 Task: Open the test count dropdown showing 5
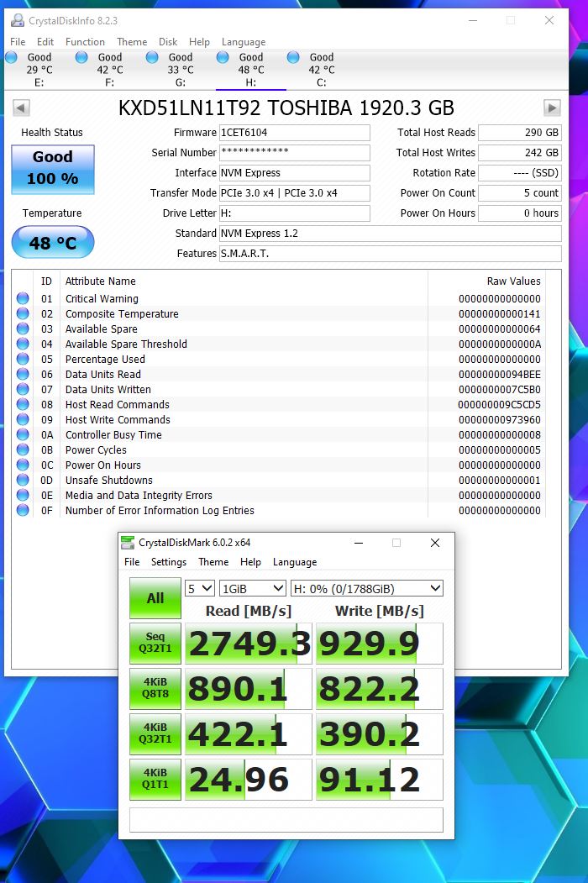[199, 588]
